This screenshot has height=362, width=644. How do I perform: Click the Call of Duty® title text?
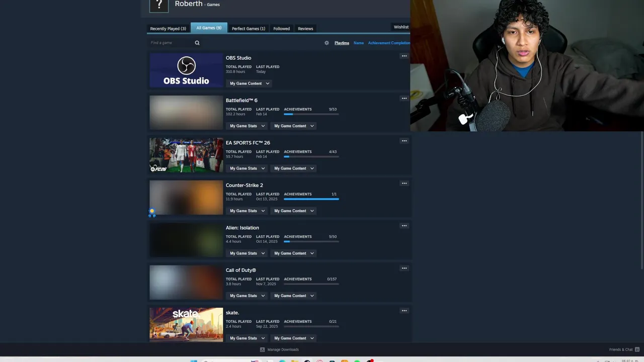[x=241, y=270]
